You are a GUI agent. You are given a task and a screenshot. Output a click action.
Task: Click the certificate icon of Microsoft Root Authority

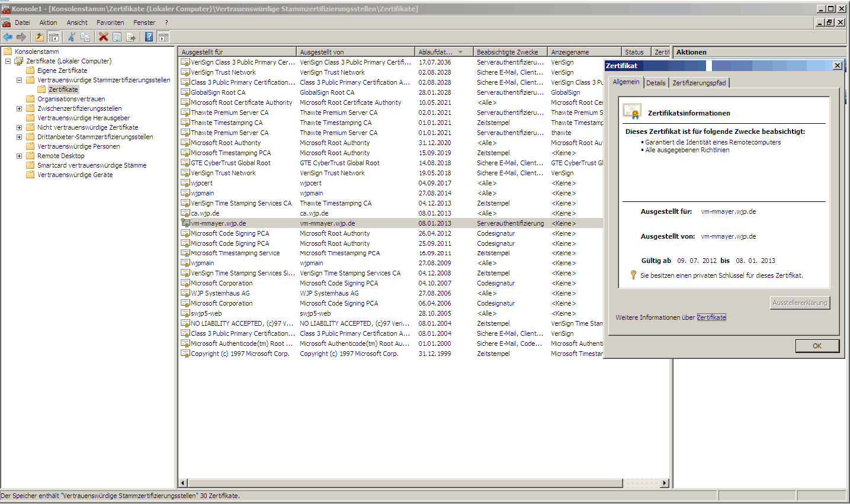[x=185, y=143]
